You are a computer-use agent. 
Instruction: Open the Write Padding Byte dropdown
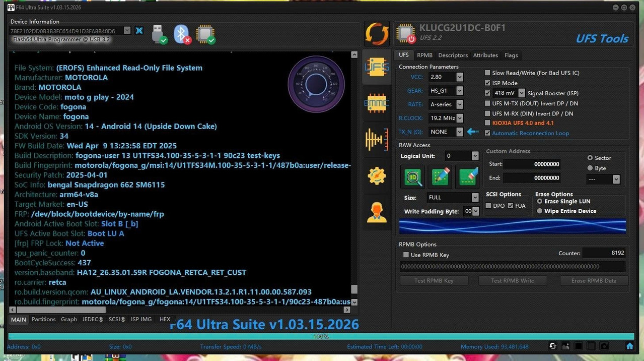pos(476,211)
